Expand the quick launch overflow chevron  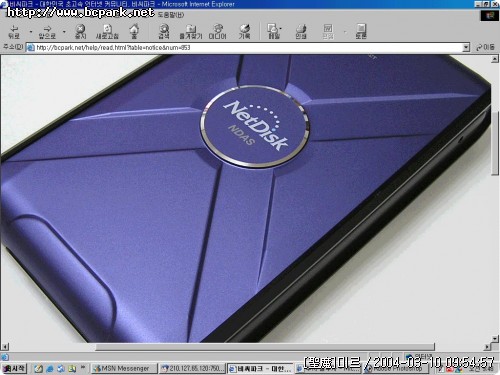coord(83,367)
